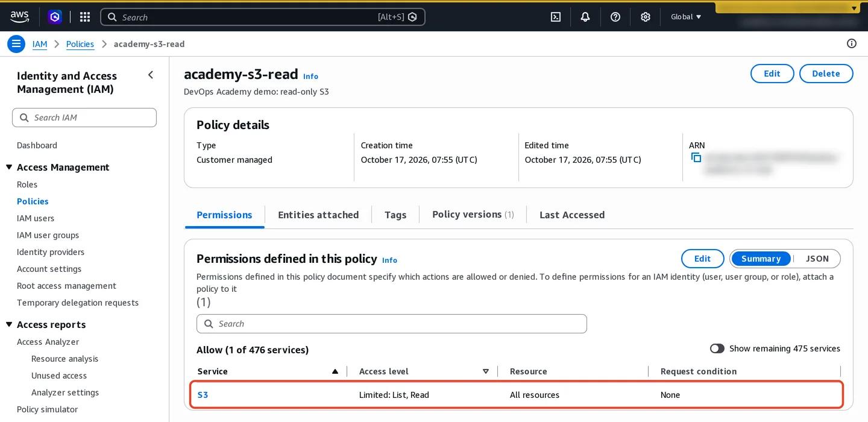Open Identity providers in sidebar
The image size is (868, 422).
[x=51, y=252]
